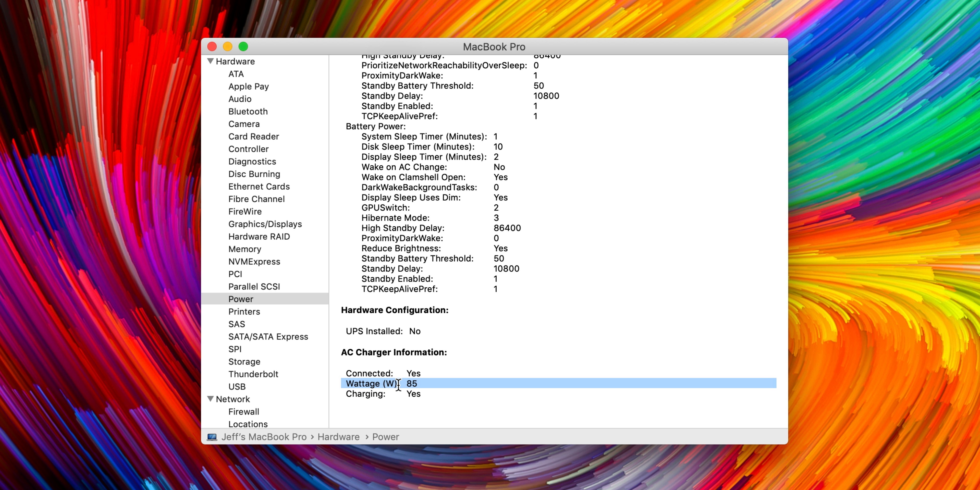Open the FireWire section
This screenshot has width=980, height=490.
pos(245,212)
